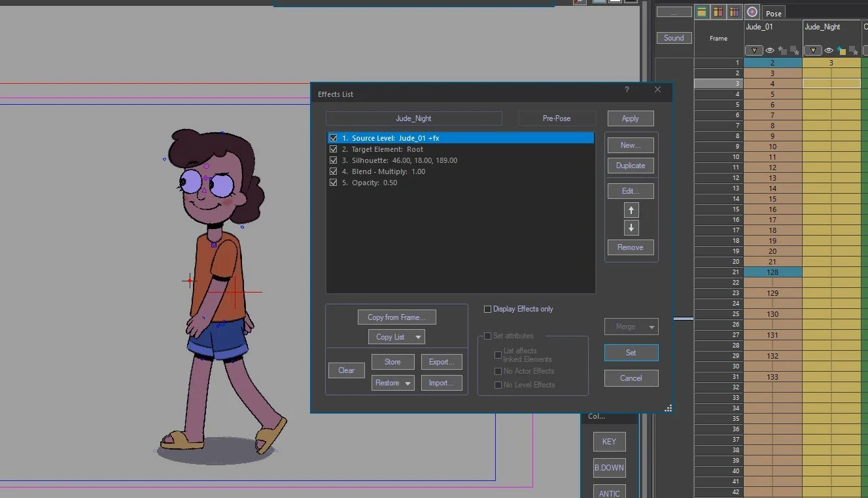
Task: Click Jude_01 column first star-square effects icon
Action: click(782, 50)
